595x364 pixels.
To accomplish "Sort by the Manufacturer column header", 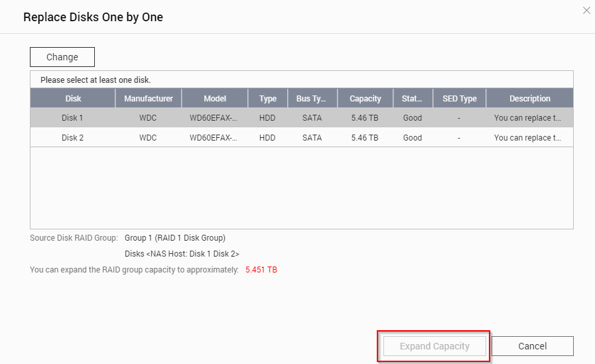I will tap(149, 99).
